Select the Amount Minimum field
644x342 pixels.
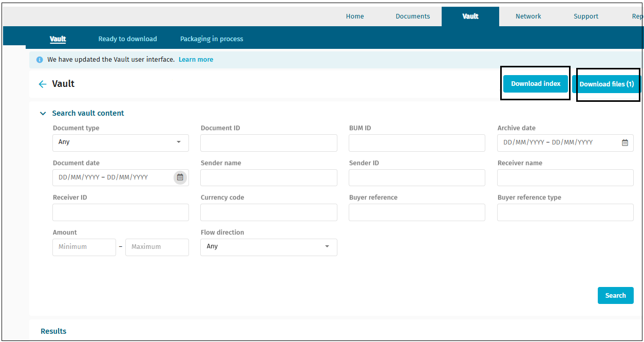pyautogui.click(x=84, y=247)
